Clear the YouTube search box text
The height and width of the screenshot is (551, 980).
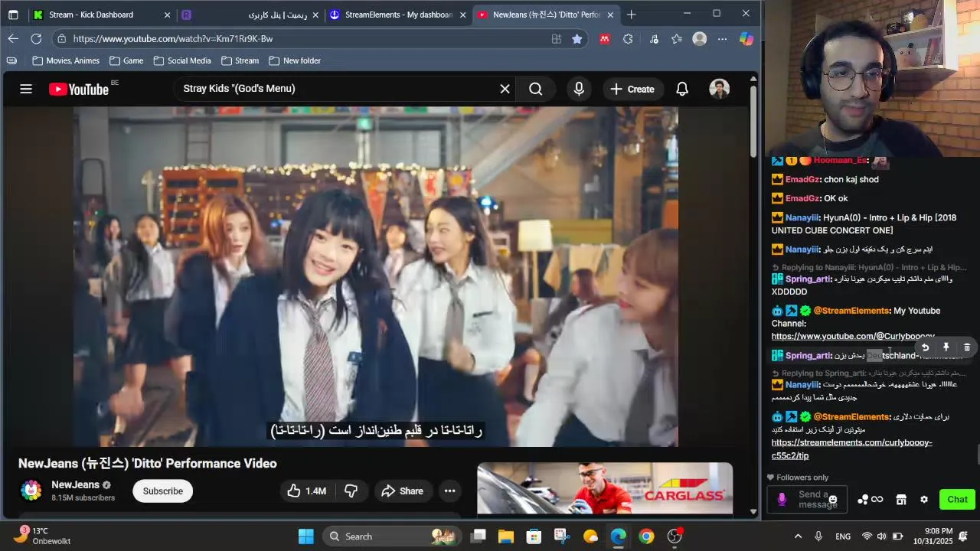tap(505, 89)
